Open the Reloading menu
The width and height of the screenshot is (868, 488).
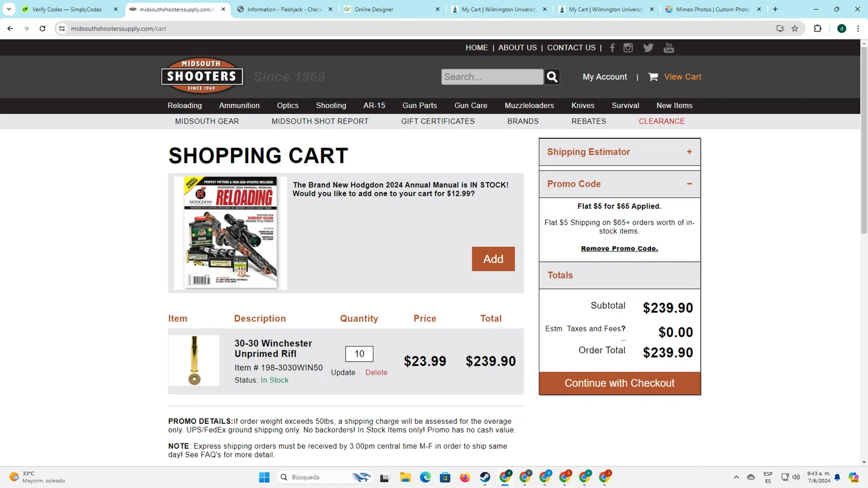(x=185, y=106)
